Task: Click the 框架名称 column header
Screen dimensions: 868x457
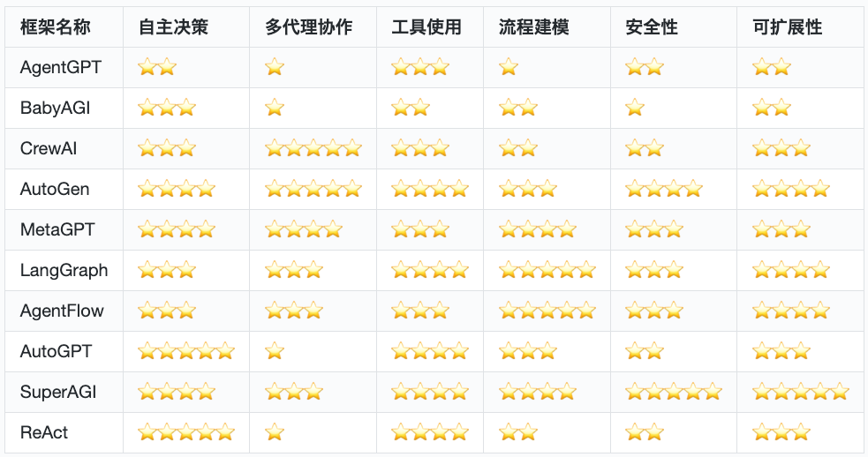Action: click(x=55, y=27)
